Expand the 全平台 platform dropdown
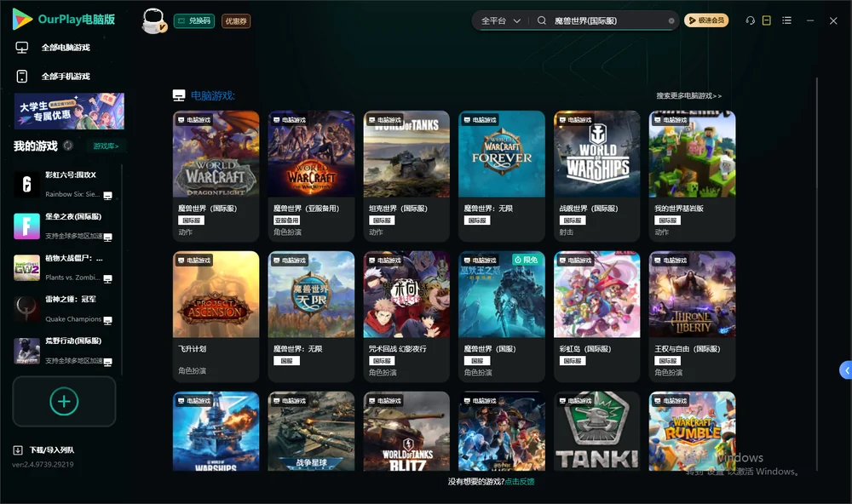This screenshot has width=852, height=504. point(500,20)
